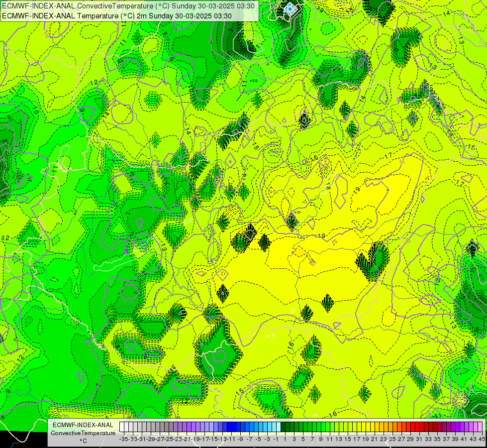Click the legend tick label '45'
Image resolution: width=487 pixels, height=448 pixels.
(x=482, y=439)
